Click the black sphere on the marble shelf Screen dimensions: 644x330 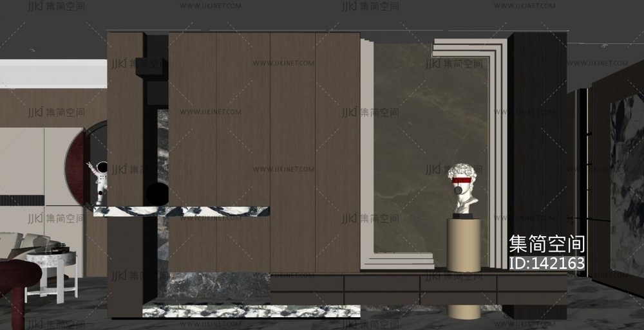pyautogui.click(x=156, y=194)
